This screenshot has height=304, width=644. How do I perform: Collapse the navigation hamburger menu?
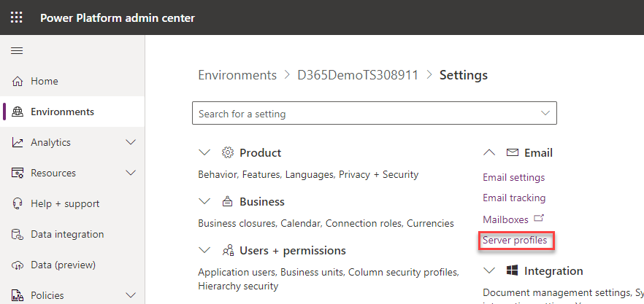coord(17,51)
